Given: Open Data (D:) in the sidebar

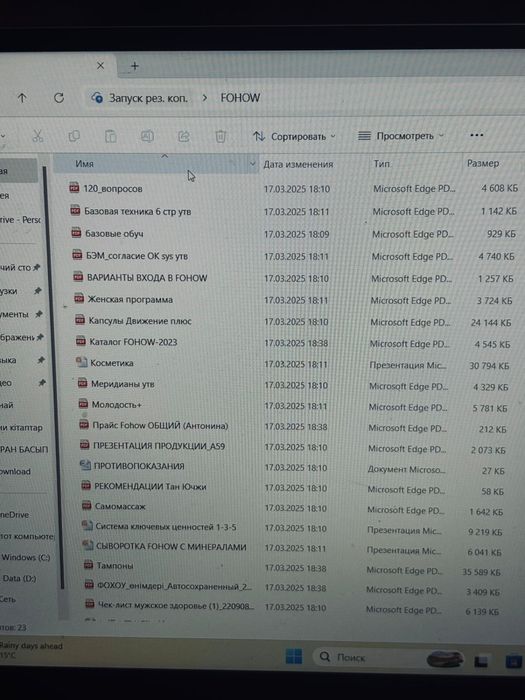Looking at the screenshot, I should coord(19,578).
